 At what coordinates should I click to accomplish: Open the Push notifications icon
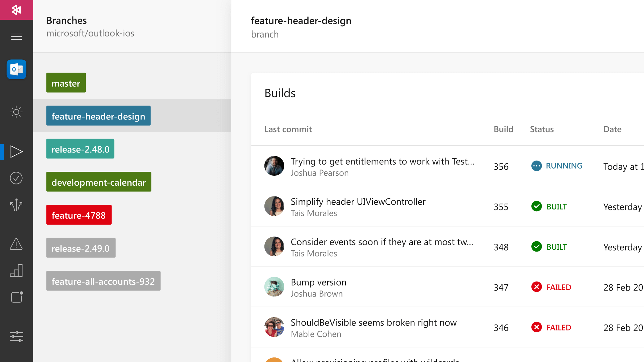point(16,297)
